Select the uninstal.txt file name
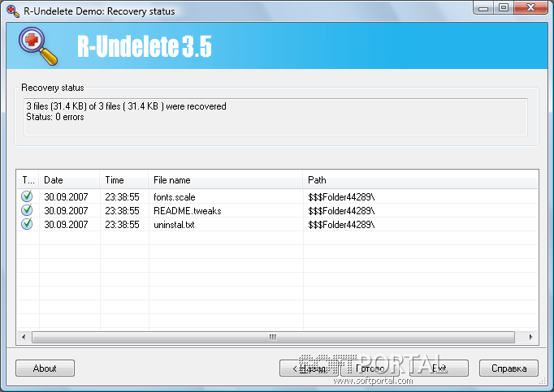The image size is (554, 392). 174,224
